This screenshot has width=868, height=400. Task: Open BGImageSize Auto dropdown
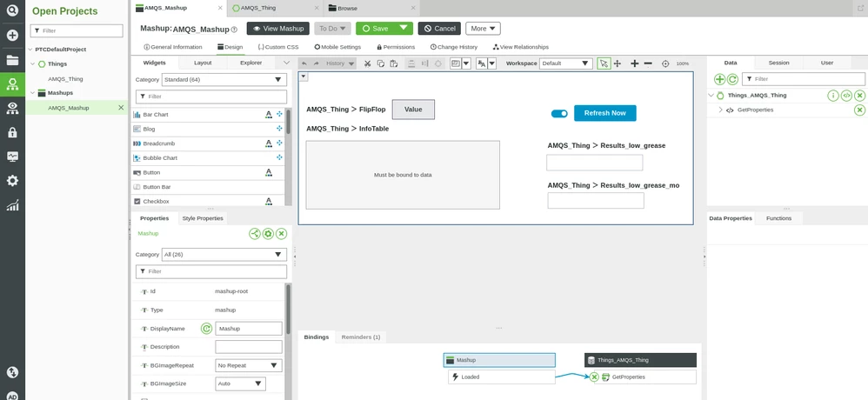(x=240, y=383)
